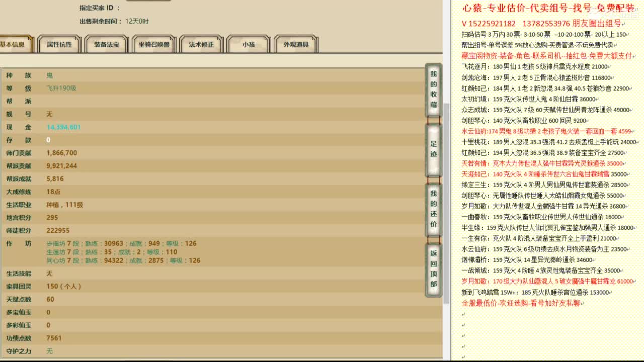Click 返回顶部 to go back to top

click(x=433, y=265)
